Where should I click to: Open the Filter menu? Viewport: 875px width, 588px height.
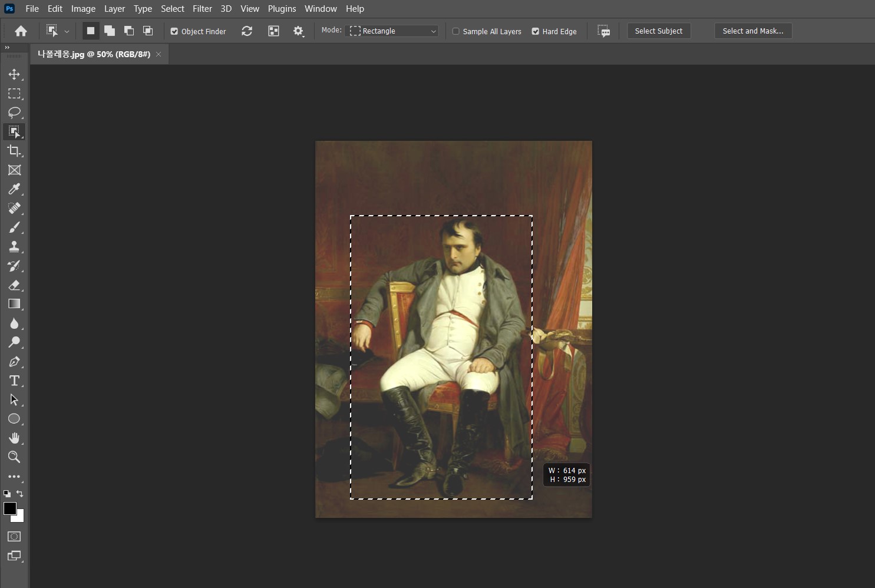(202, 9)
